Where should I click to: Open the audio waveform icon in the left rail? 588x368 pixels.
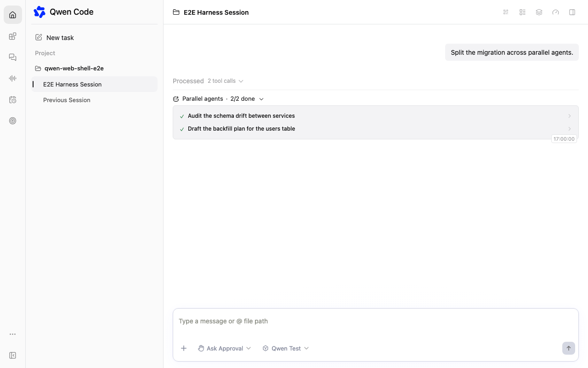coord(13,79)
